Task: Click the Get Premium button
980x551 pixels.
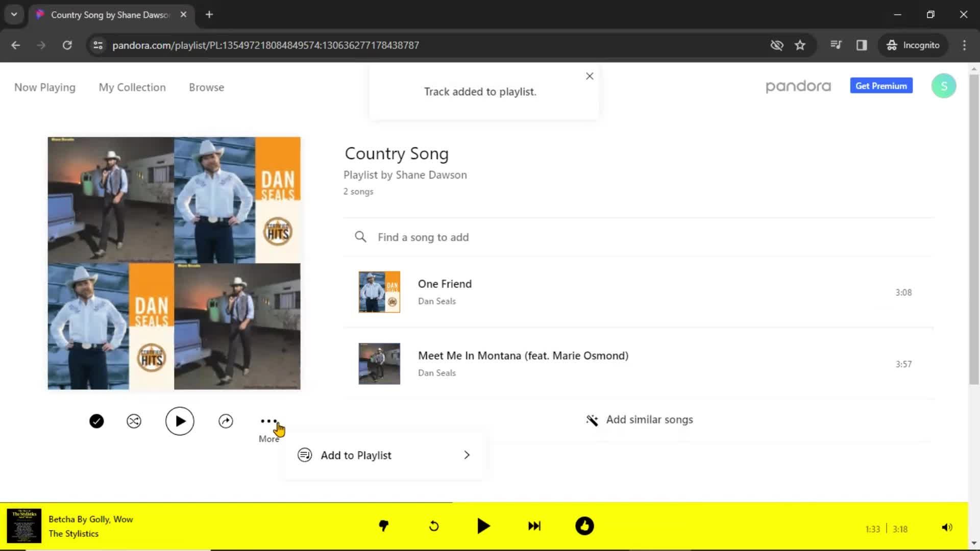Action: (881, 86)
